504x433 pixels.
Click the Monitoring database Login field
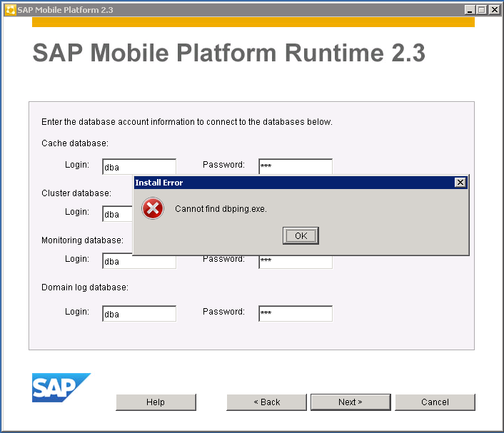[139, 262]
